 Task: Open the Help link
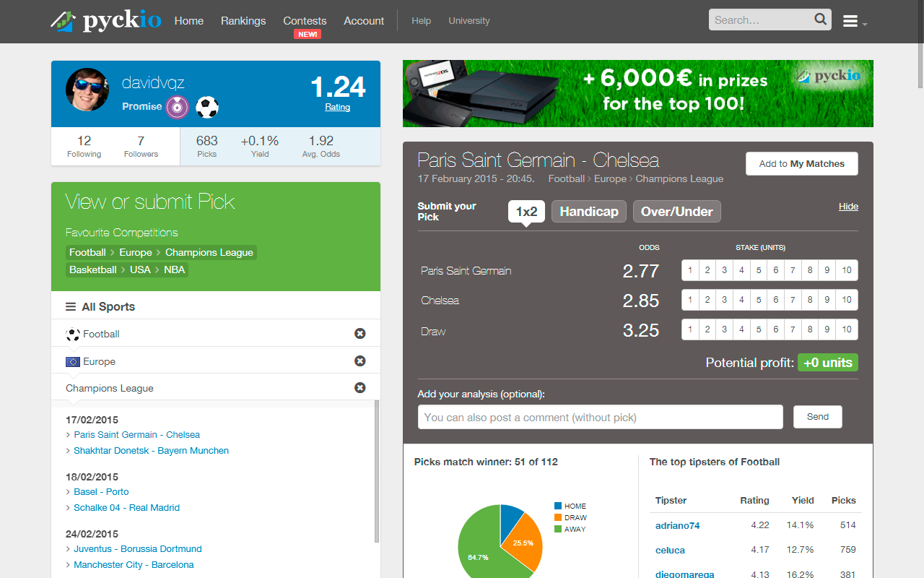pyautogui.click(x=422, y=21)
